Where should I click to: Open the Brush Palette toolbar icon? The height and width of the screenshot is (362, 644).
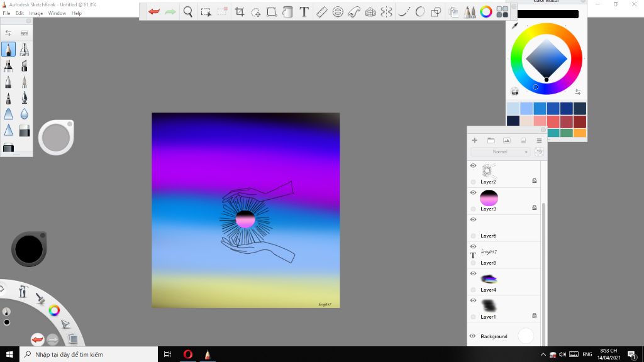(469, 12)
